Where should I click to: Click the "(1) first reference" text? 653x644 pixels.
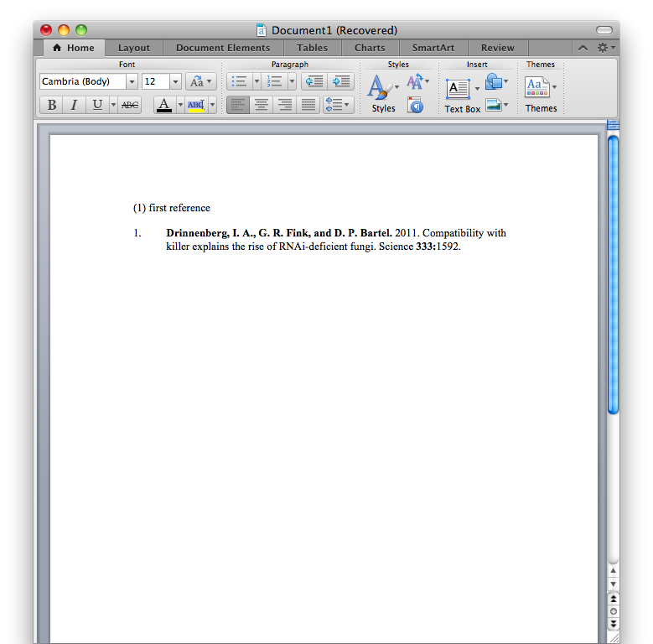tap(172, 208)
